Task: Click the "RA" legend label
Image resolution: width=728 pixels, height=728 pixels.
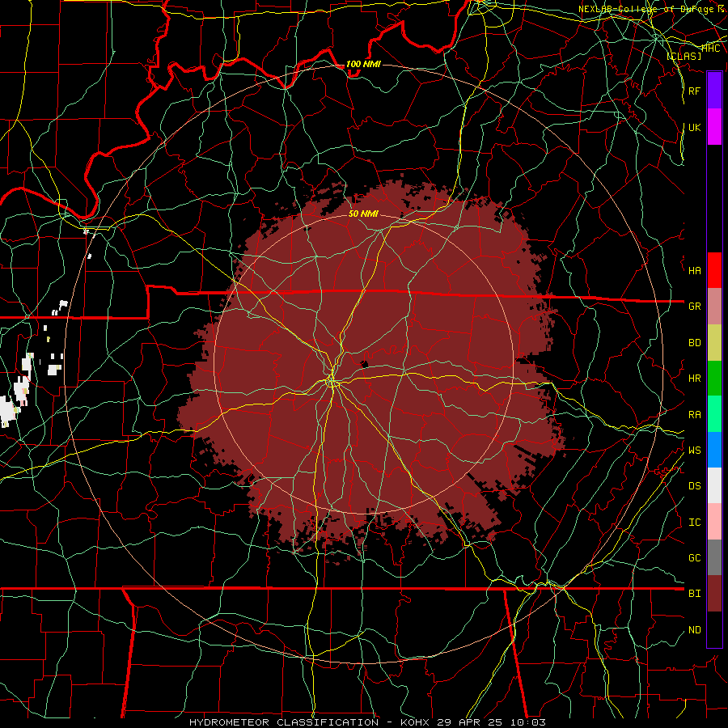Action: click(694, 415)
